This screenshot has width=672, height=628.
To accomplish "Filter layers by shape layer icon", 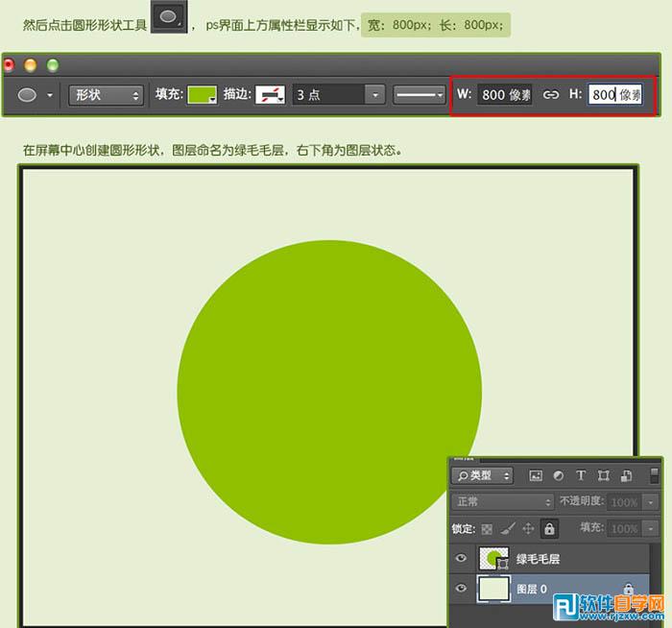I will coord(604,475).
